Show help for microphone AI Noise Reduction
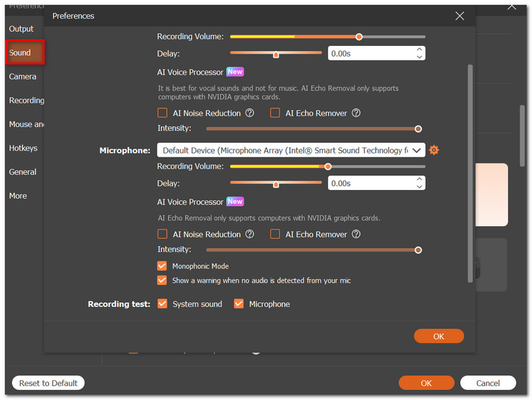Image resolution: width=532 pixels, height=400 pixels. (x=250, y=234)
